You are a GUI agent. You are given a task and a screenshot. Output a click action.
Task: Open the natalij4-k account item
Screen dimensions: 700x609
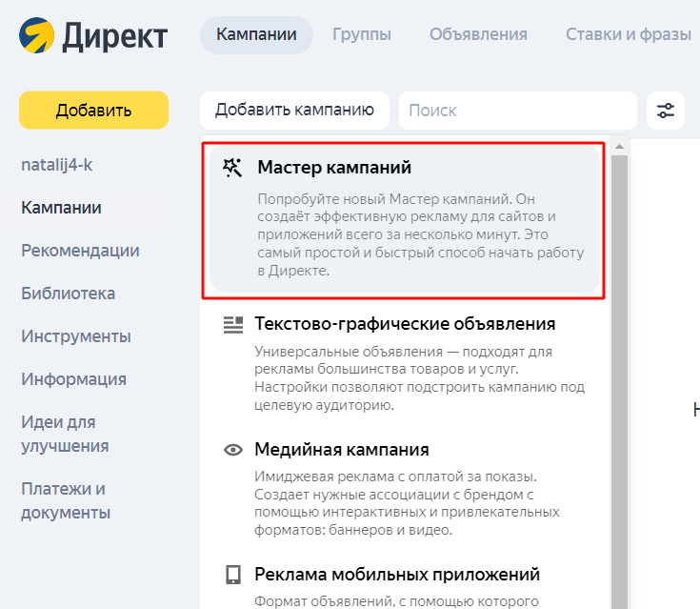(57, 165)
